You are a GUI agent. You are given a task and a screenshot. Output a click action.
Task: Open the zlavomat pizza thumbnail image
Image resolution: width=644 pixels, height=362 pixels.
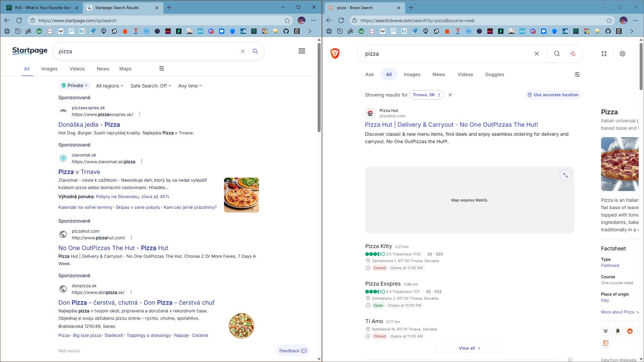coord(241,195)
